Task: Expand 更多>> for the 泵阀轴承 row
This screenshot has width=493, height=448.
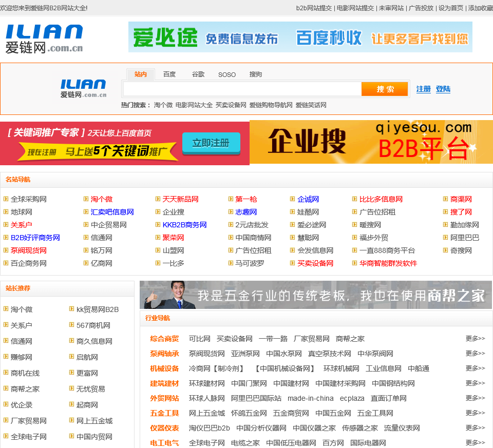Action: (x=475, y=354)
